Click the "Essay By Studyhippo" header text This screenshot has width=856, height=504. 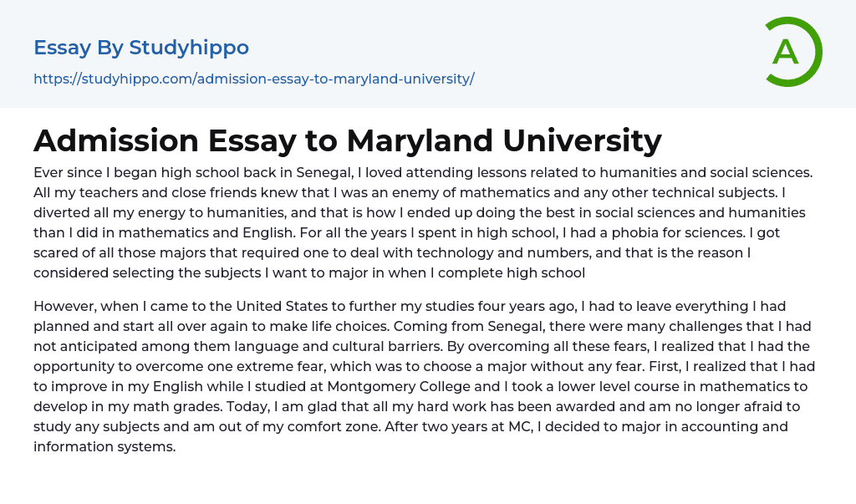141,48
